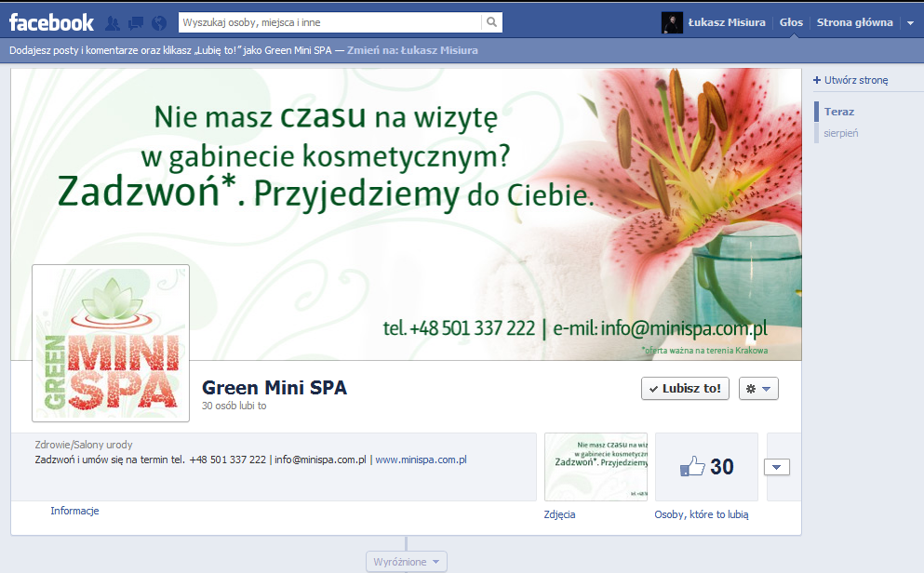The image size is (924, 573).
Task: Click the Green Mini SPA page title
Action: [x=275, y=388]
